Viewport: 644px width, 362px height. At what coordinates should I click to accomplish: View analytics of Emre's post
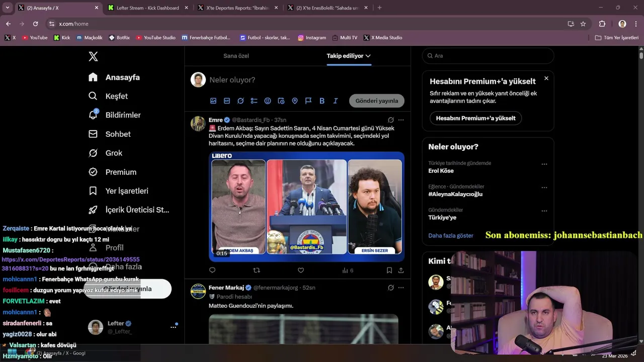click(x=347, y=270)
